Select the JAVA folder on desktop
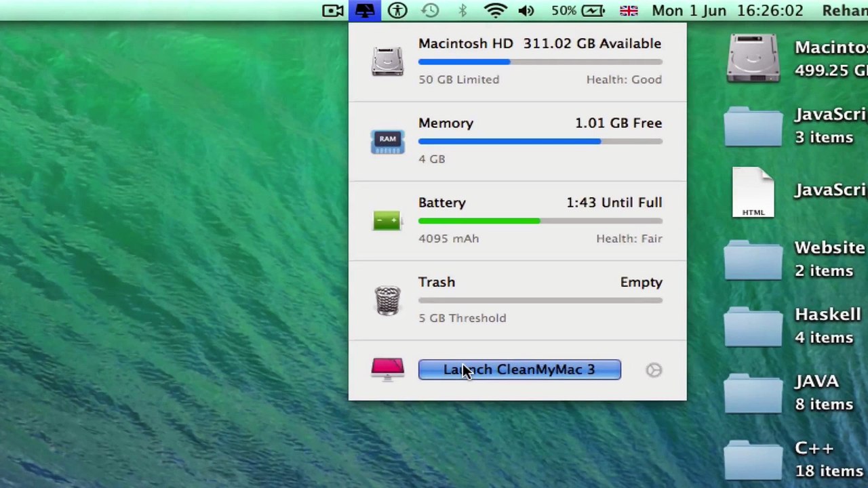The image size is (868, 488). (x=753, y=393)
